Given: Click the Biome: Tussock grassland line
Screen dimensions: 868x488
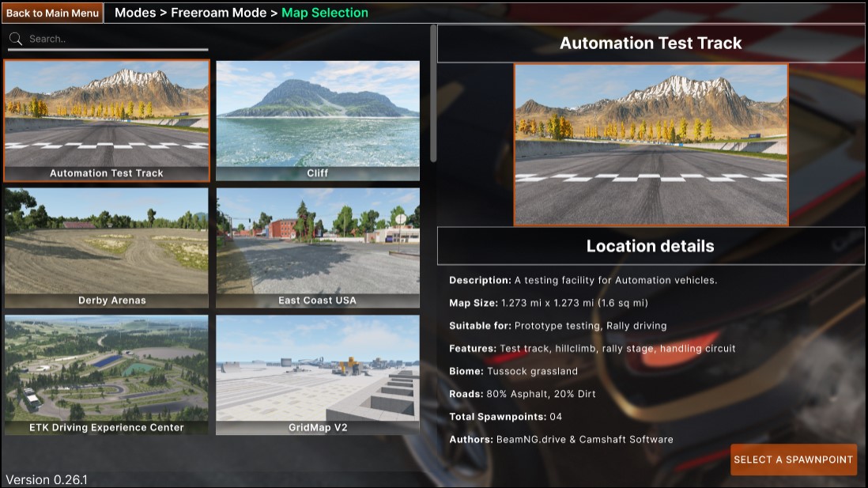Looking at the screenshot, I should click(x=513, y=371).
